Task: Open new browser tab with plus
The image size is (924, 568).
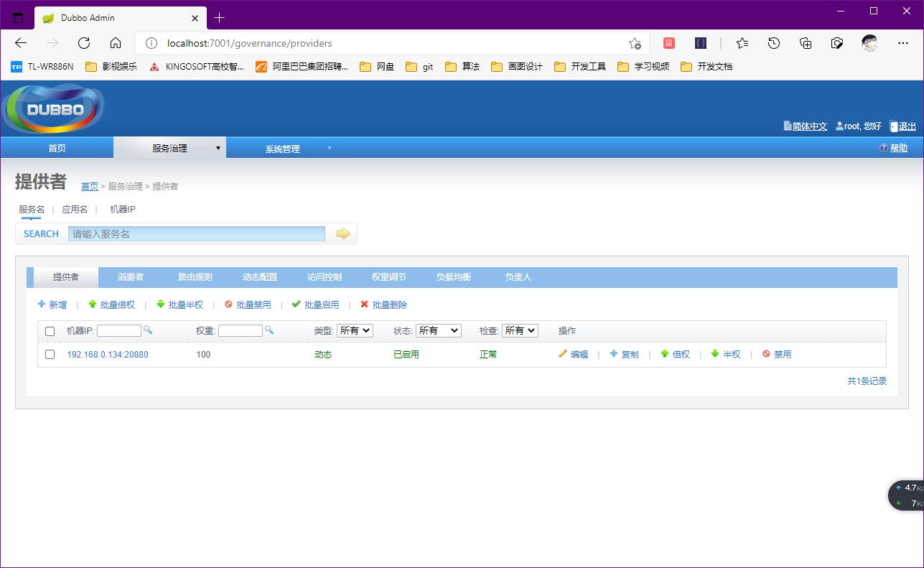Action: 220,17
